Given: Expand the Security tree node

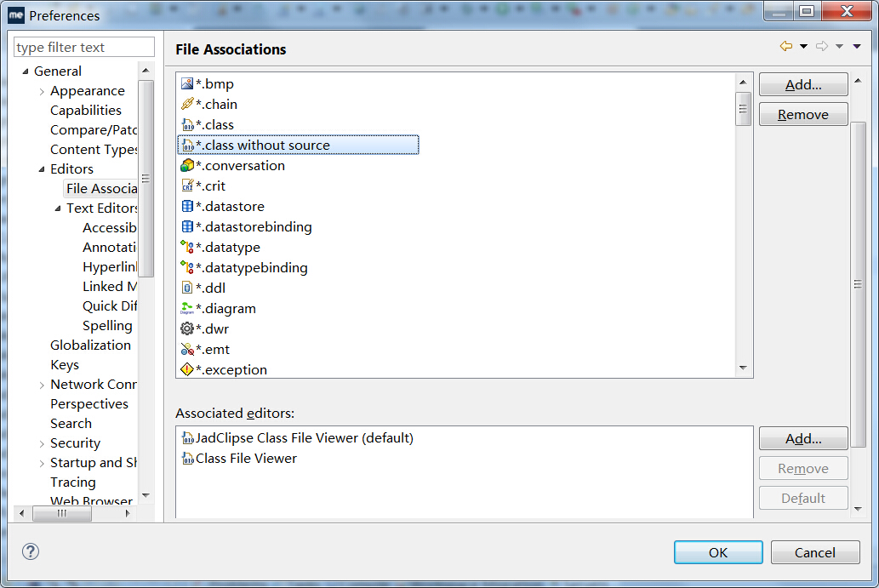Looking at the screenshot, I should (42, 444).
